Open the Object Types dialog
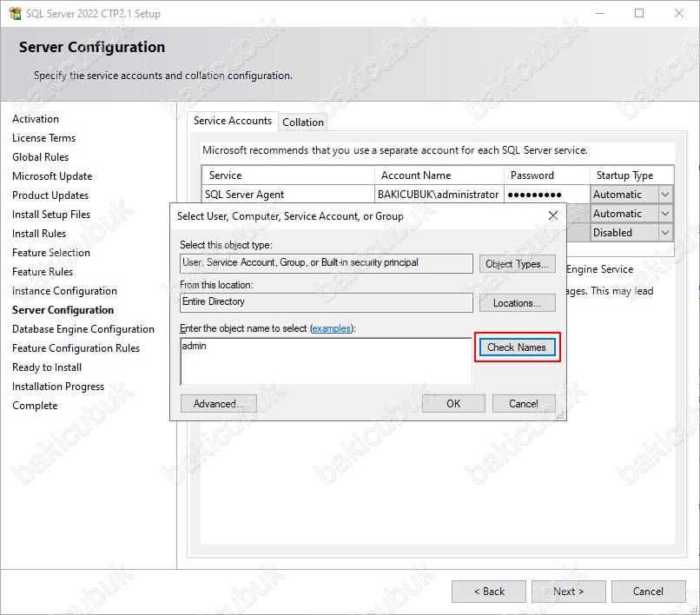The width and height of the screenshot is (700, 615). pos(517,264)
